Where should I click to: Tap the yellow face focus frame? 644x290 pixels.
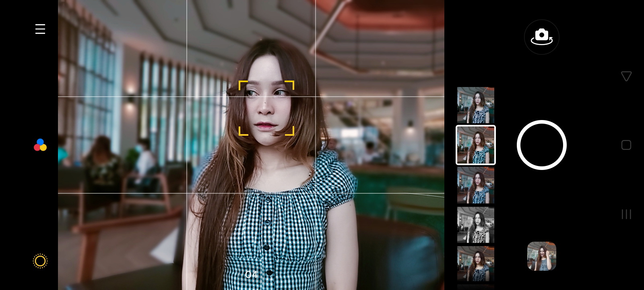point(266,108)
